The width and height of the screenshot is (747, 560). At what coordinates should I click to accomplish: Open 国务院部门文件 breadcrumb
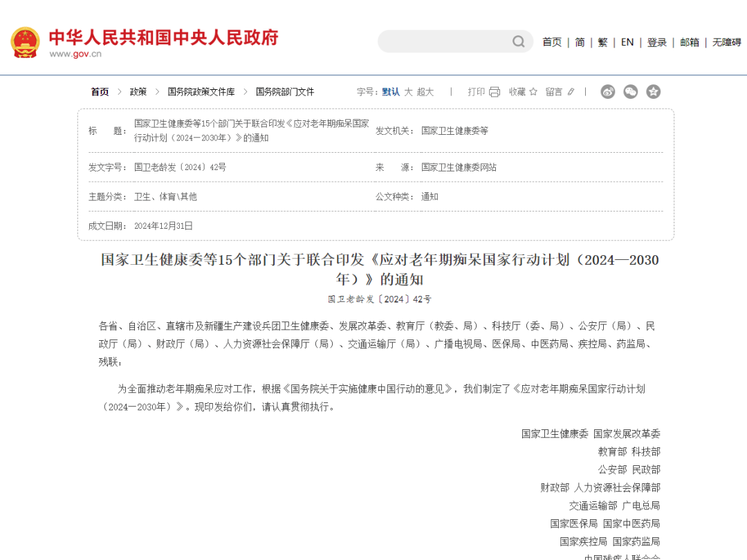click(x=285, y=92)
